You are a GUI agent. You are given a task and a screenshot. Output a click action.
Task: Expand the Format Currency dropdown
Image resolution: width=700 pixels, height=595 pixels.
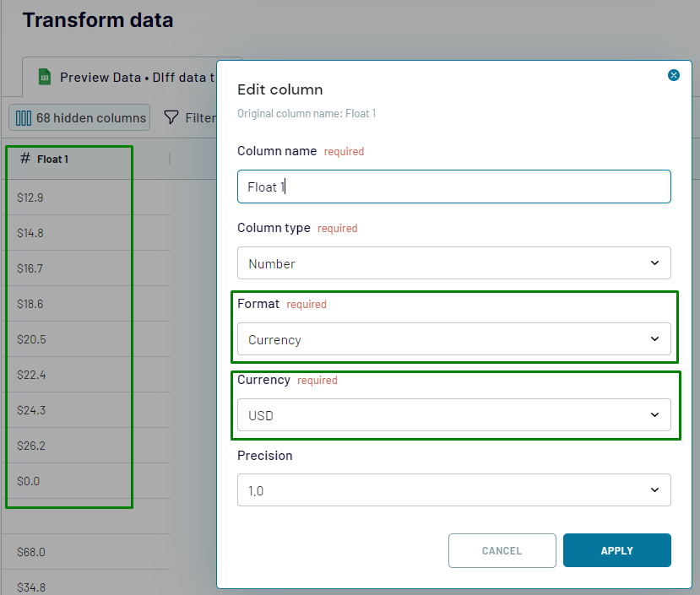click(x=453, y=339)
